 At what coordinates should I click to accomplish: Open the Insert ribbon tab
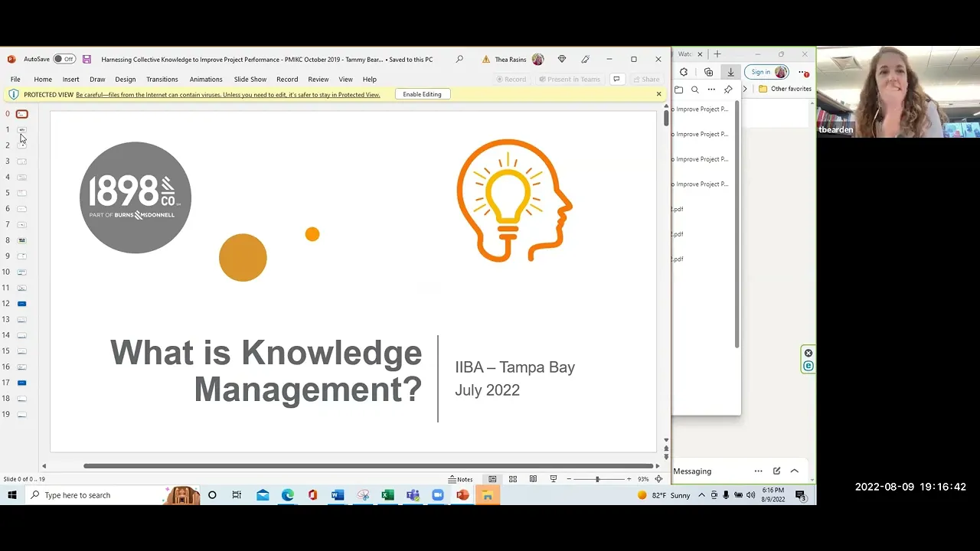pos(70,79)
